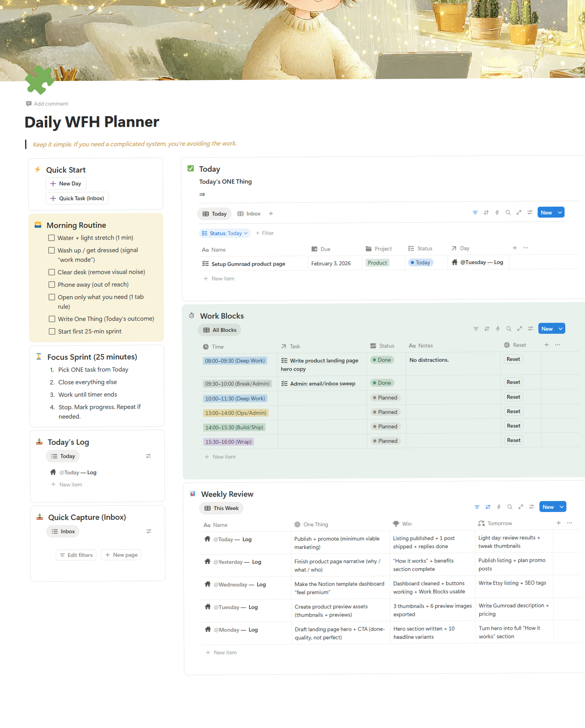Open automations icon in Weekly Review toolbar
585x728 pixels.
(499, 507)
